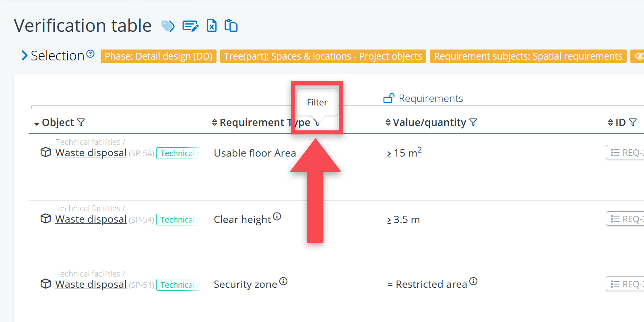Click the help icon next to Selection
Viewport: 644px width, 322px height.
[x=91, y=54]
